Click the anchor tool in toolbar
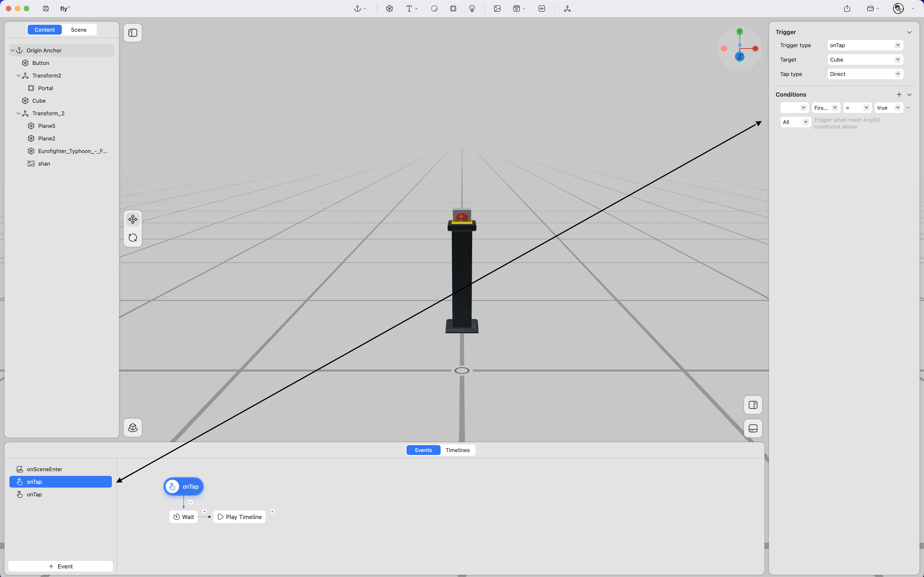The width and height of the screenshot is (924, 577). pyautogui.click(x=357, y=8)
